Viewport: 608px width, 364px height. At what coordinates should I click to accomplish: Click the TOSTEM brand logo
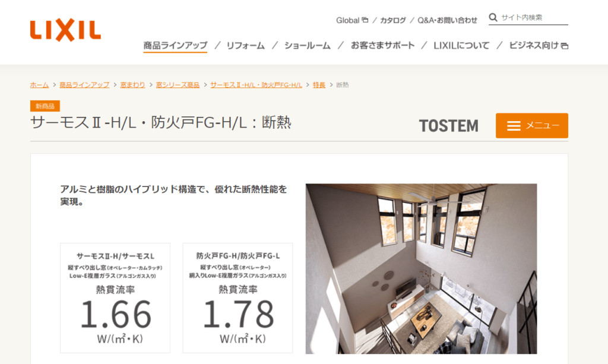click(x=449, y=126)
